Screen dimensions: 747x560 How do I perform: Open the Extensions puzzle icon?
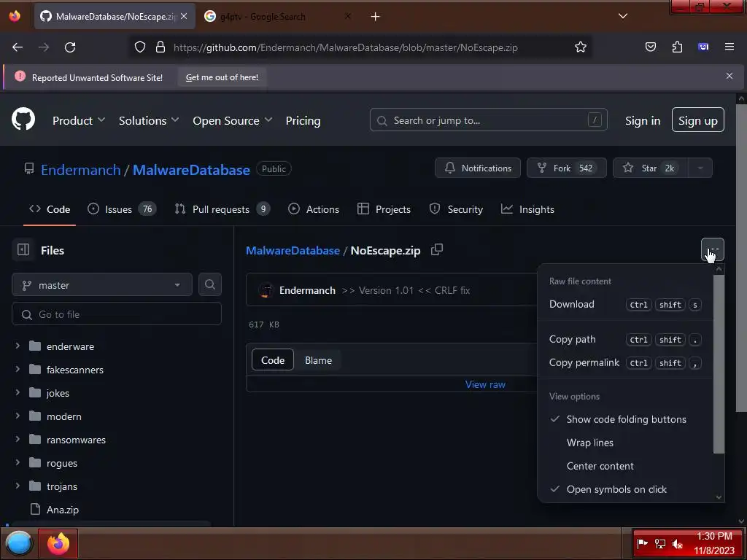(x=677, y=47)
